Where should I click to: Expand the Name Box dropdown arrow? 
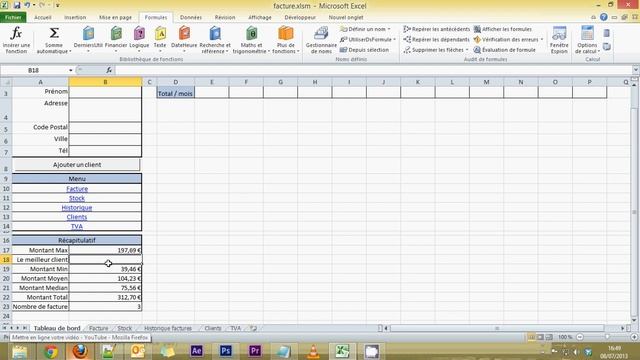click(x=71, y=70)
